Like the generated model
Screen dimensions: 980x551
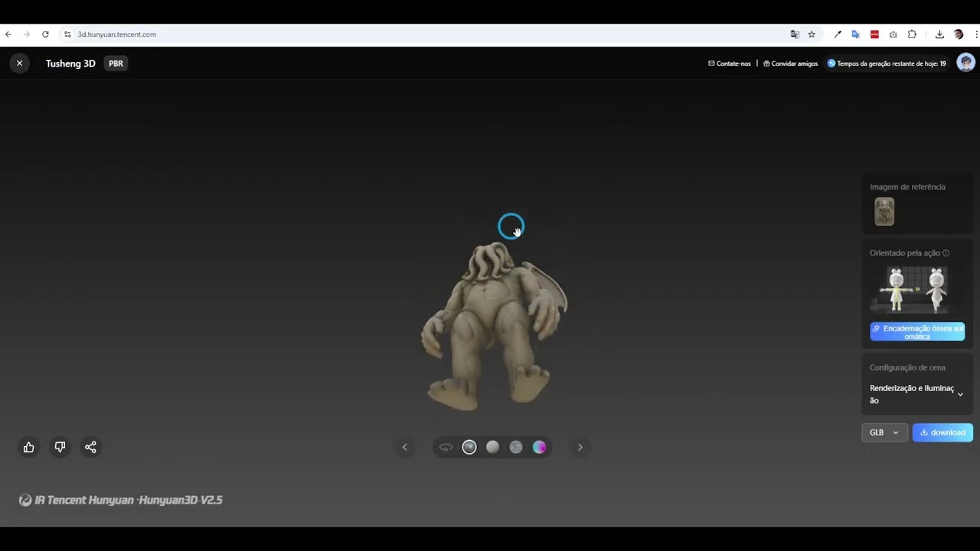(x=28, y=447)
